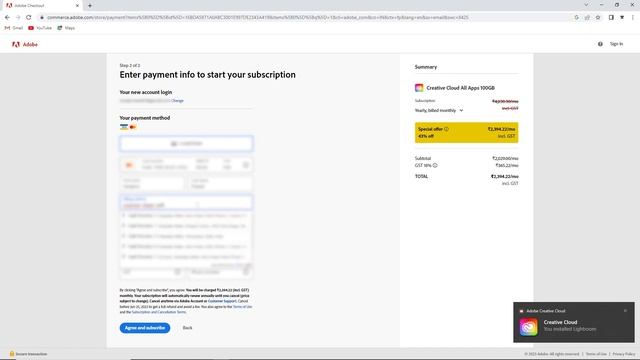Click the Sign In link
Screen dimensions: 640x360
point(616,44)
